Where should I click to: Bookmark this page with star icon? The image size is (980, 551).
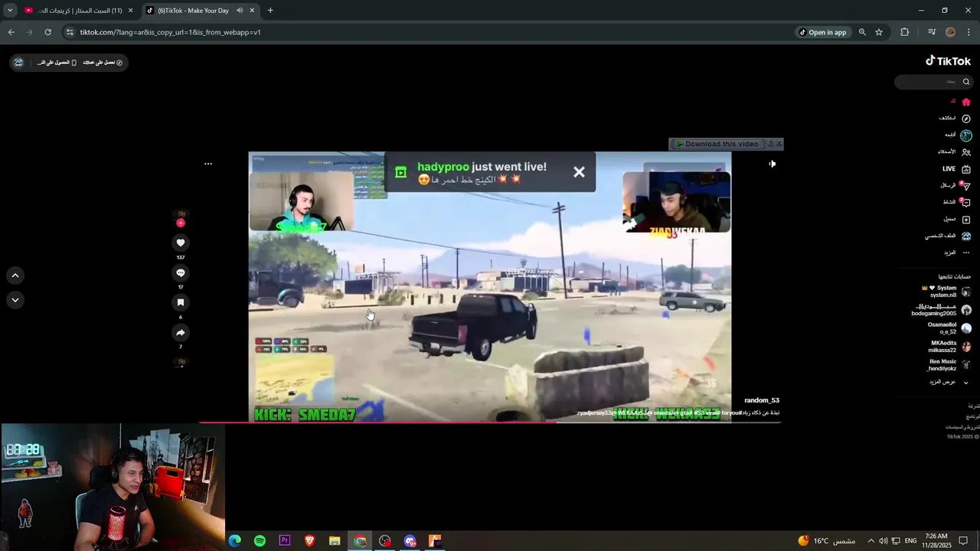coord(879,32)
